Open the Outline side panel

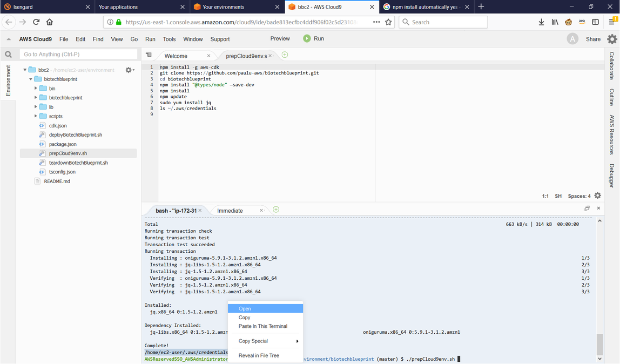(x=612, y=97)
